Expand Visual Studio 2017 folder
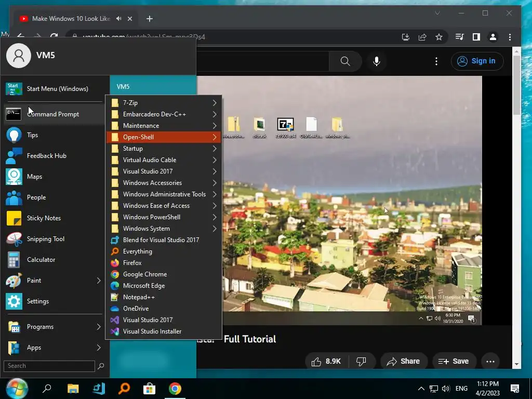This screenshot has width=532, height=399. pos(164,171)
